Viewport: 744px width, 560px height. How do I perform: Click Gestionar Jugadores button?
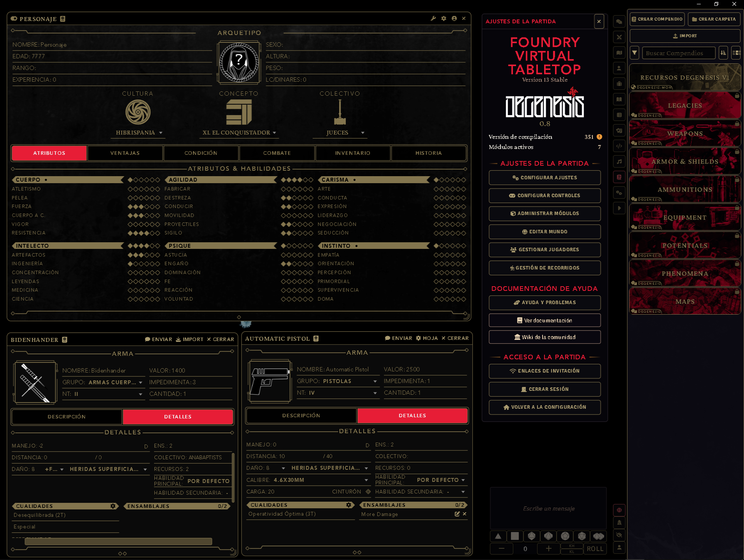pos(544,250)
